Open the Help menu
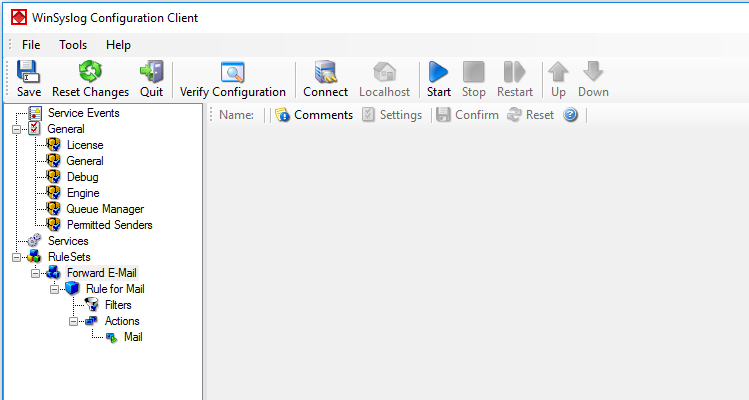The width and height of the screenshot is (749, 400). [118, 45]
